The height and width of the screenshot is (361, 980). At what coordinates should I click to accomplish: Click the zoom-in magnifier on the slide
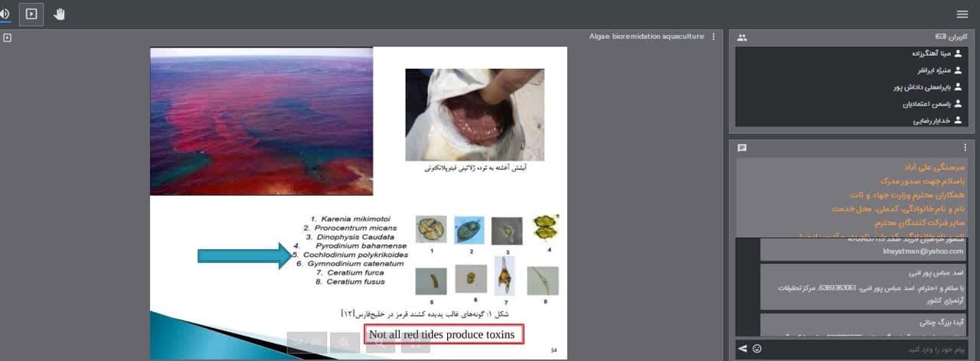coord(345,343)
